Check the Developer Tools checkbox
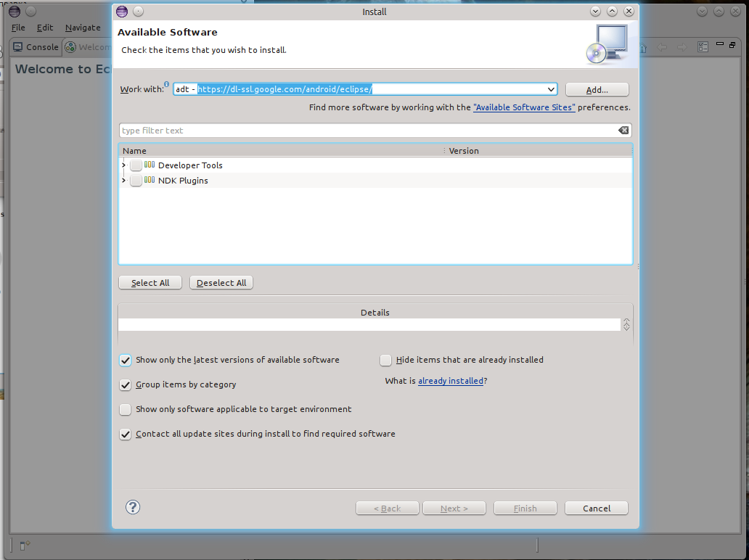749x560 pixels. (x=136, y=165)
